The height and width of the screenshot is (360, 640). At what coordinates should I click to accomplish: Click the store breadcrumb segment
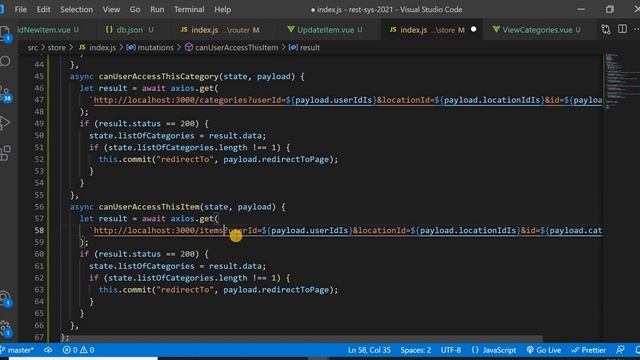(56, 48)
